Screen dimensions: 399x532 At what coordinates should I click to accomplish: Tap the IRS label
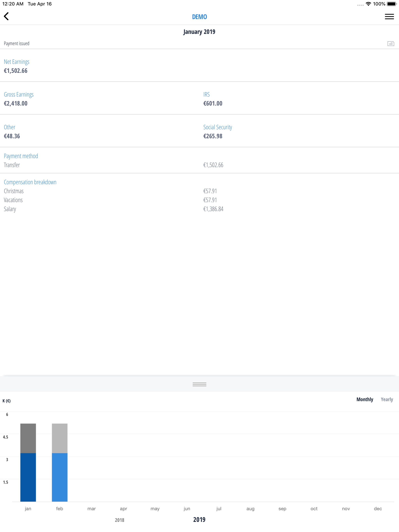[x=207, y=94]
